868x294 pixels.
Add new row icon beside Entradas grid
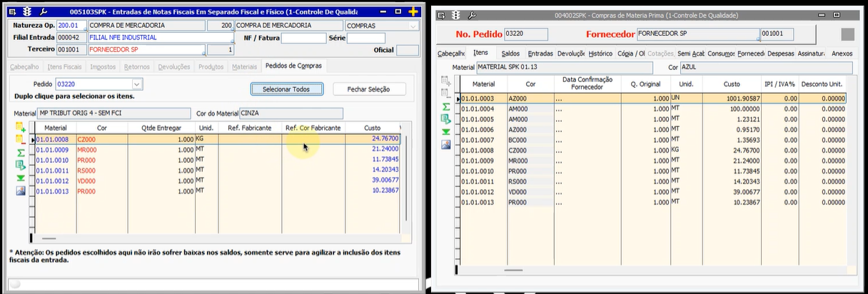point(20,127)
